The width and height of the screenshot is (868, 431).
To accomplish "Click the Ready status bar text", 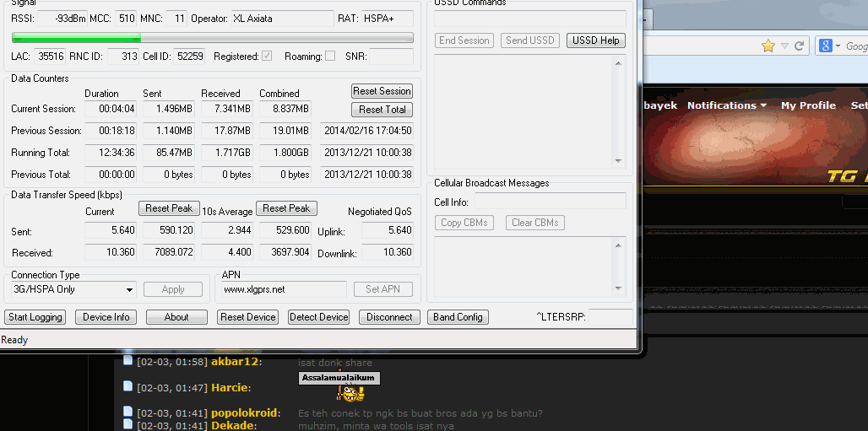I will click(14, 340).
